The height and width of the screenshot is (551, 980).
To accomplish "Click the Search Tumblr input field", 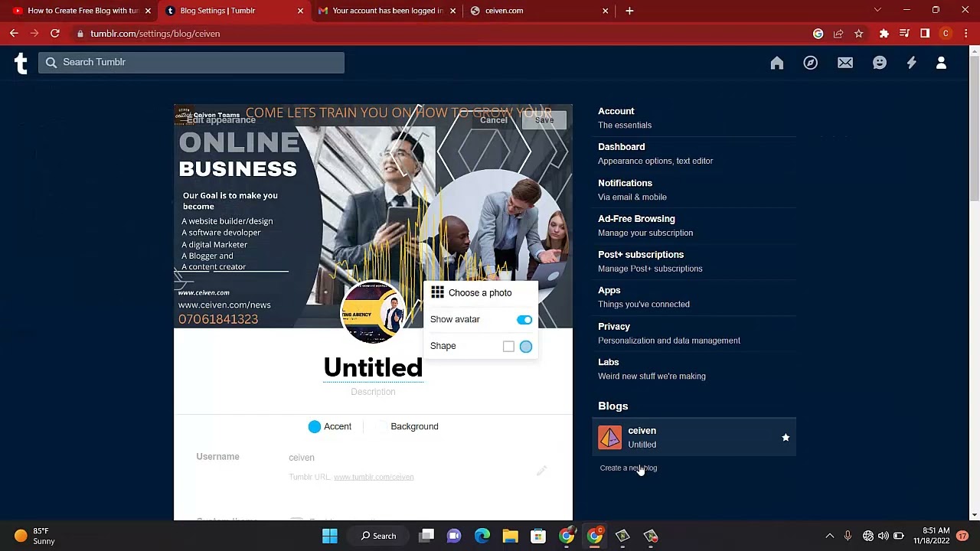I will pyautogui.click(x=191, y=62).
